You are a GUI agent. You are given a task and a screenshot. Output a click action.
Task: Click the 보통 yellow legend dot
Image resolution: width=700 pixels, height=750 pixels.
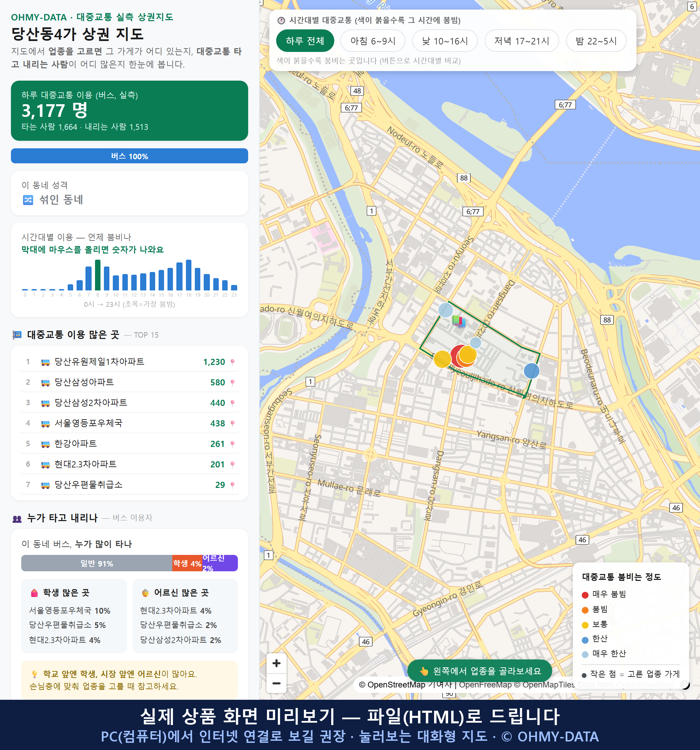click(585, 625)
